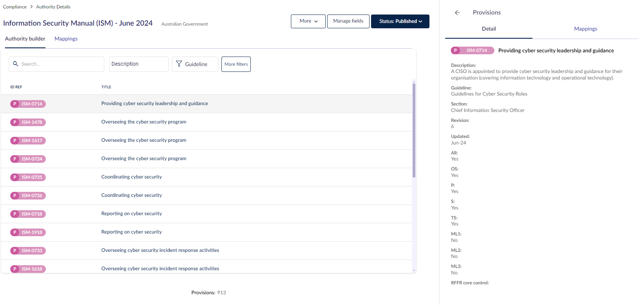Screen dimensions: 644x305
Task: Click the Authority Details breadcrumb
Action: tap(53, 7)
